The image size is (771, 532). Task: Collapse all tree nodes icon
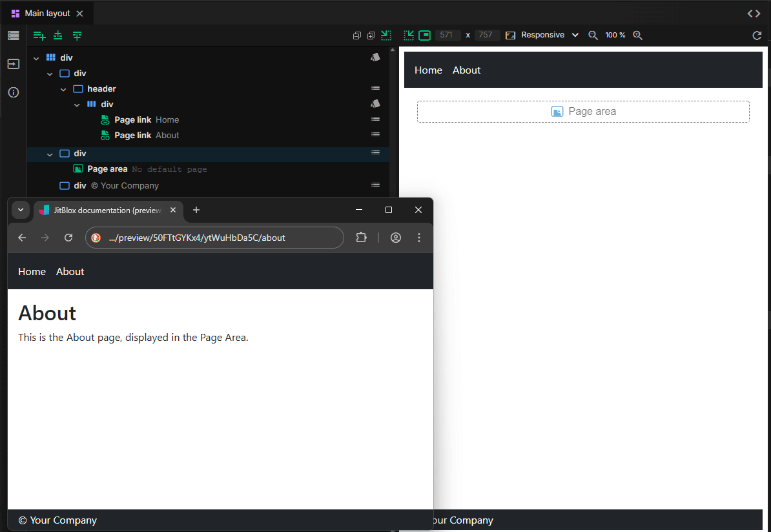point(357,36)
